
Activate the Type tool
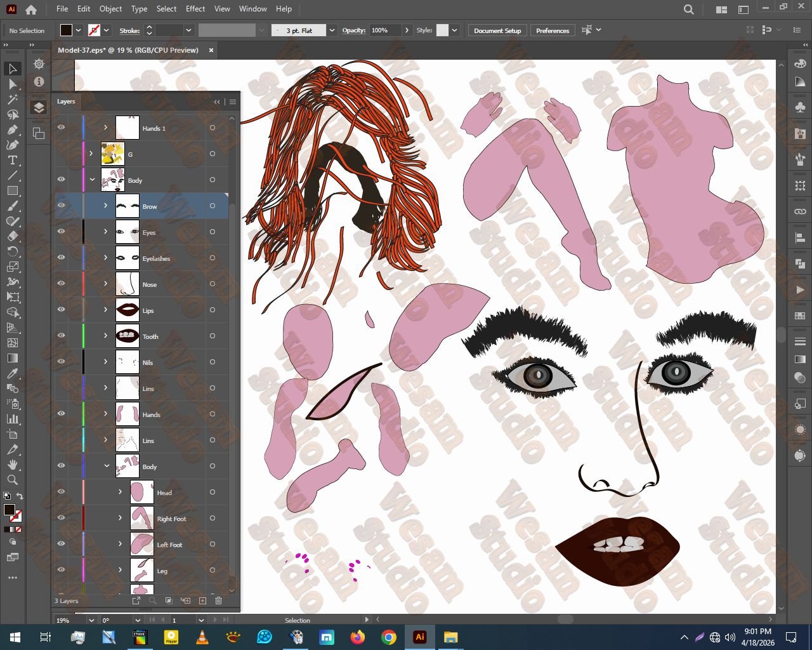click(x=12, y=160)
